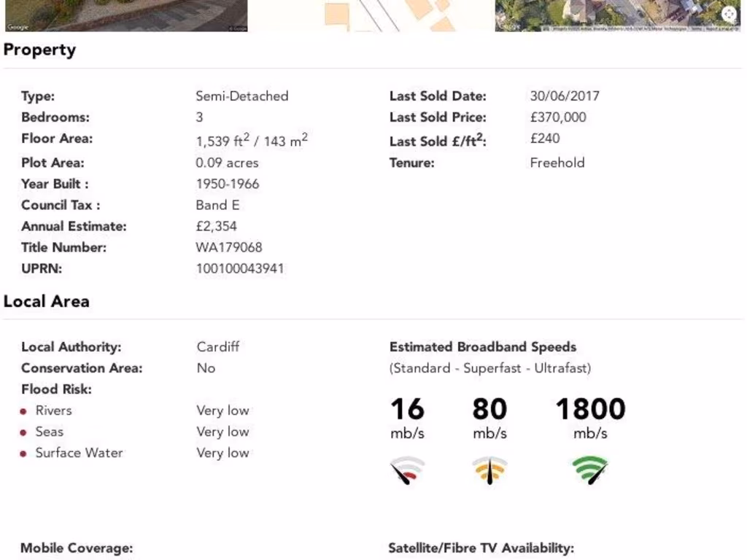747x560 pixels.
Task: Click the Council Tax Band E value
Action: point(217,205)
